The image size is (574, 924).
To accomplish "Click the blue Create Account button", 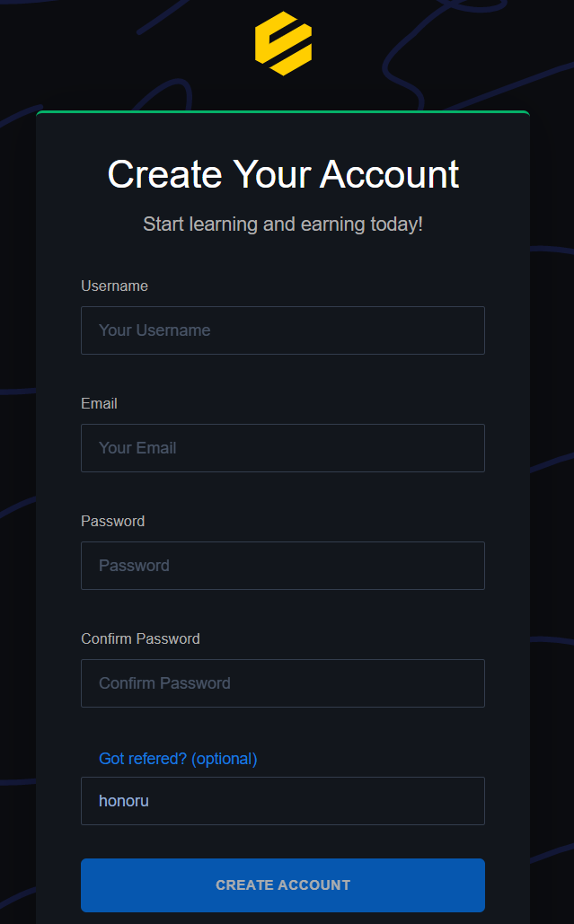I will tap(283, 885).
